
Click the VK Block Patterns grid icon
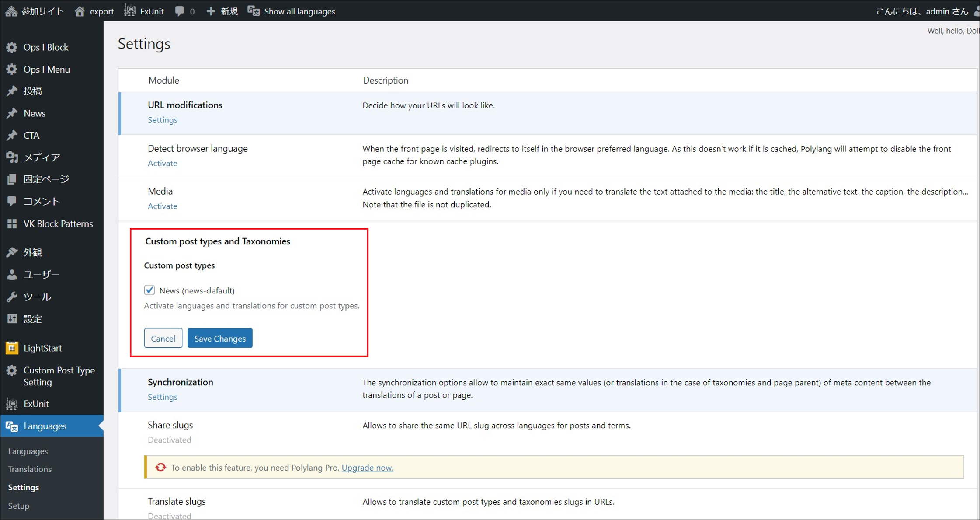(12, 223)
